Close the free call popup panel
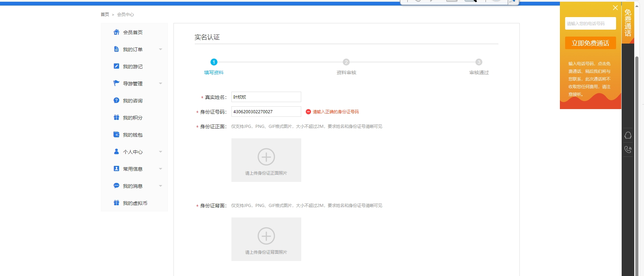 (615, 8)
